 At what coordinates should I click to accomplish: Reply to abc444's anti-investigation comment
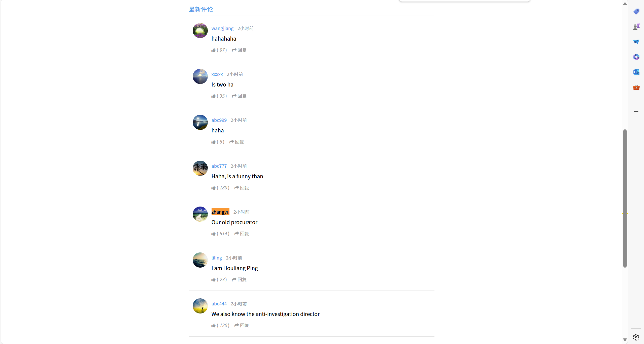(242, 325)
